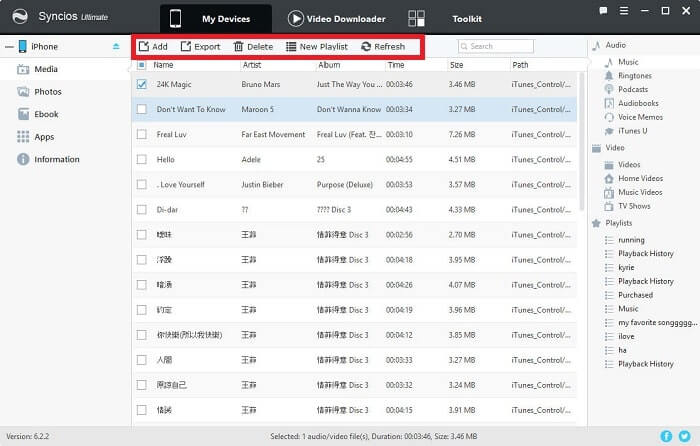Check the Hello song checkbox
The width and height of the screenshot is (700, 446).
point(142,159)
